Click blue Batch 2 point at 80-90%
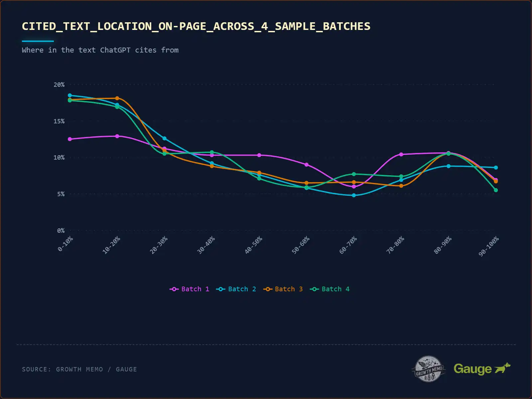532x399 pixels. [x=449, y=166]
